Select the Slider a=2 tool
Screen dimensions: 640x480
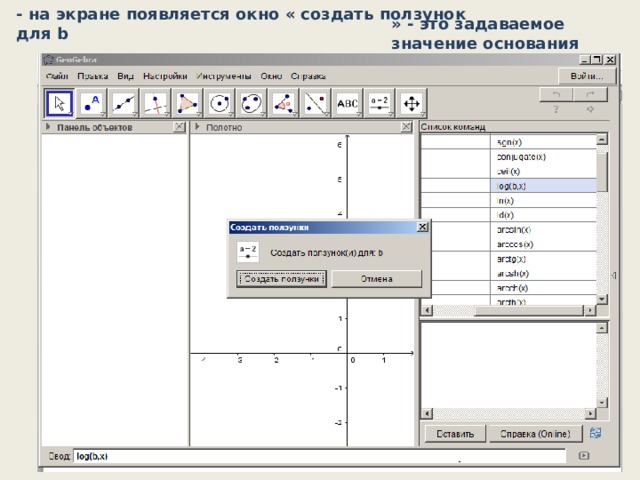[379, 103]
